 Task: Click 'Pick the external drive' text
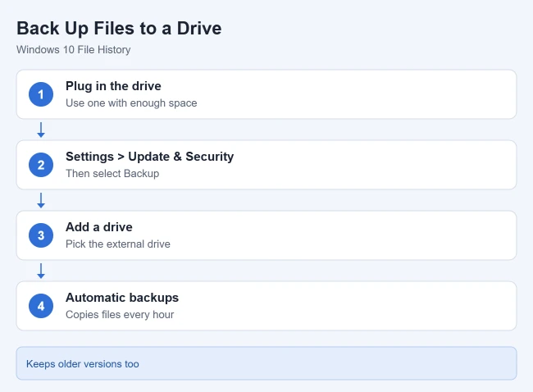[x=117, y=244]
